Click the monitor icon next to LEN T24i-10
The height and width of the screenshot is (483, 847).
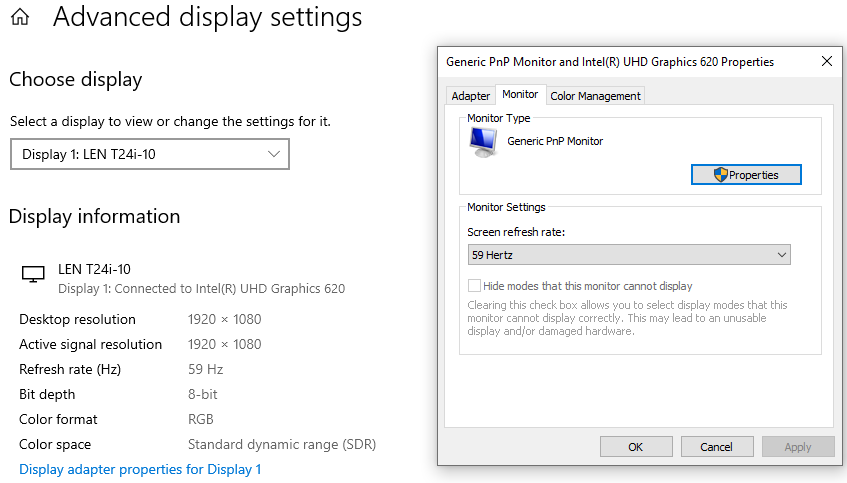[33, 274]
